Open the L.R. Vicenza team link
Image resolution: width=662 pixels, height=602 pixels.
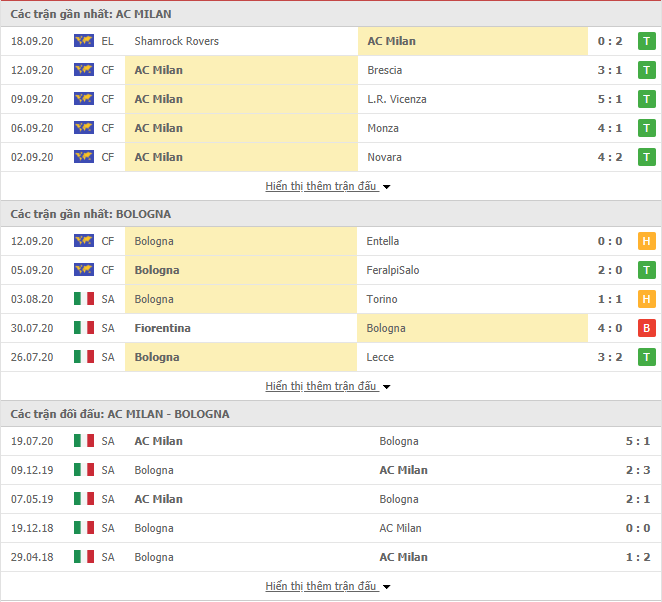coord(397,99)
